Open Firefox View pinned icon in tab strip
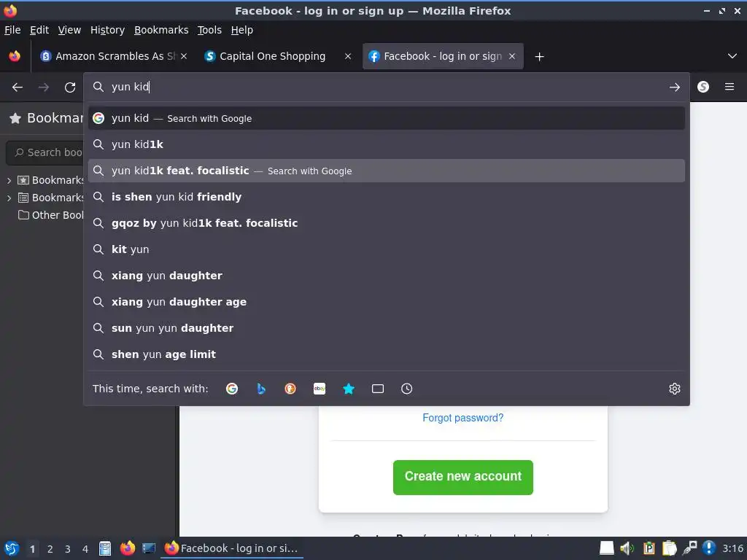The height and width of the screenshot is (560, 747). 15,56
